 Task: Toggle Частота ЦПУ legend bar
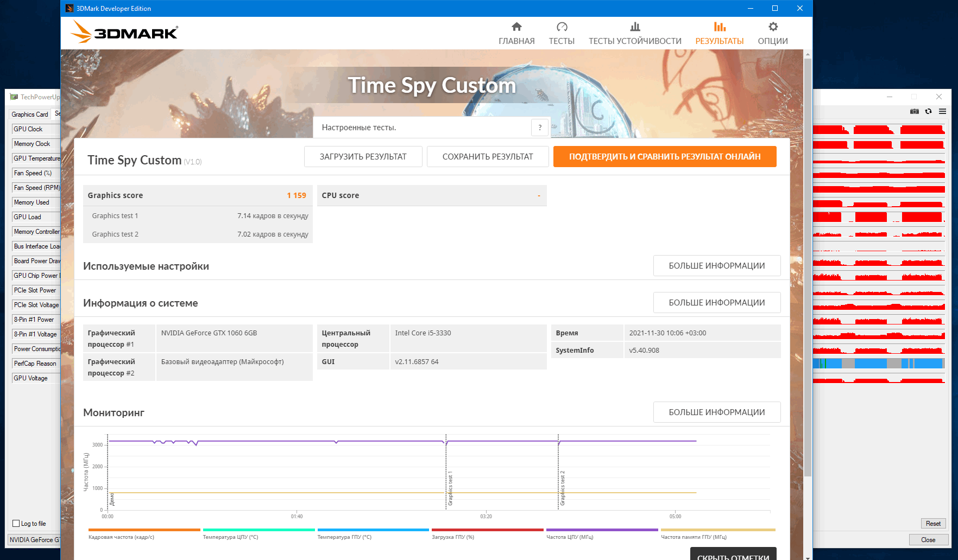click(x=602, y=530)
